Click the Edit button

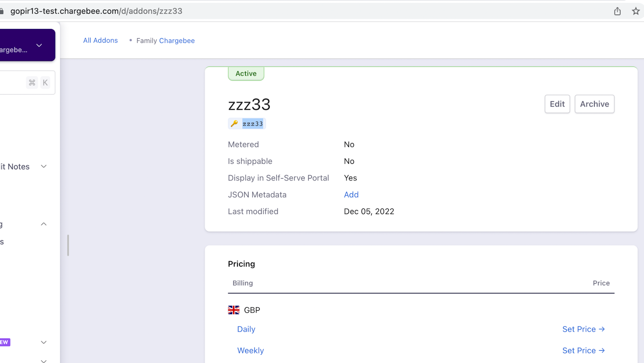click(557, 104)
